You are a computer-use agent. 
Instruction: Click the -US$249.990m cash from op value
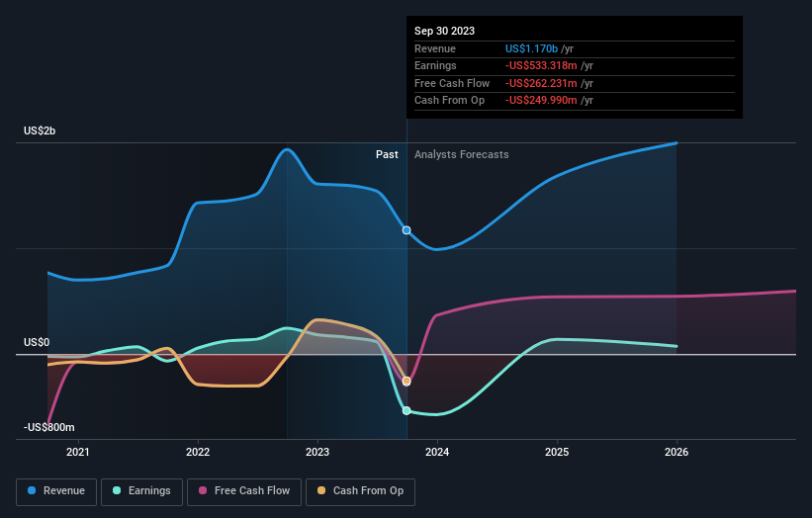pyautogui.click(x=541, y=101)
